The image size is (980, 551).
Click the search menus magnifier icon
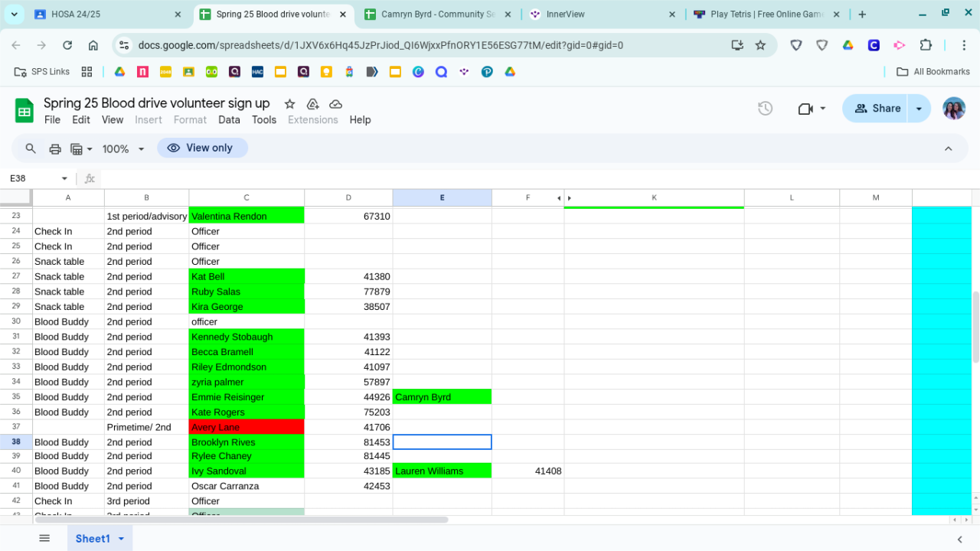pyautogui.click(x=31, y=148)
